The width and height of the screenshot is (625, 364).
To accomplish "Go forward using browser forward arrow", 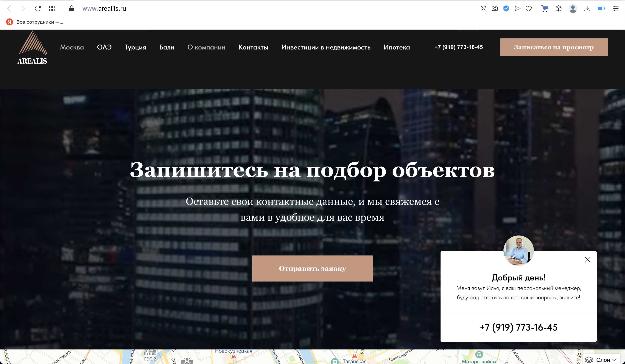I will pos(23,9).
